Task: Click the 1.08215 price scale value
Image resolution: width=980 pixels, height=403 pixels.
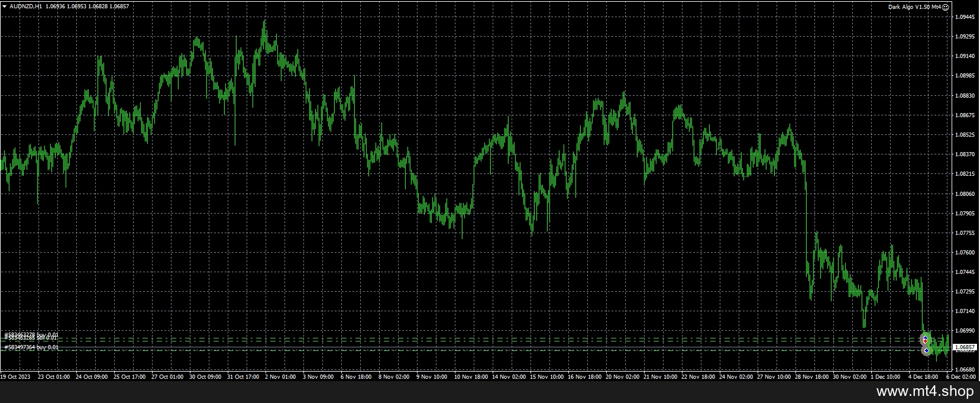Action: pos(965,174)
